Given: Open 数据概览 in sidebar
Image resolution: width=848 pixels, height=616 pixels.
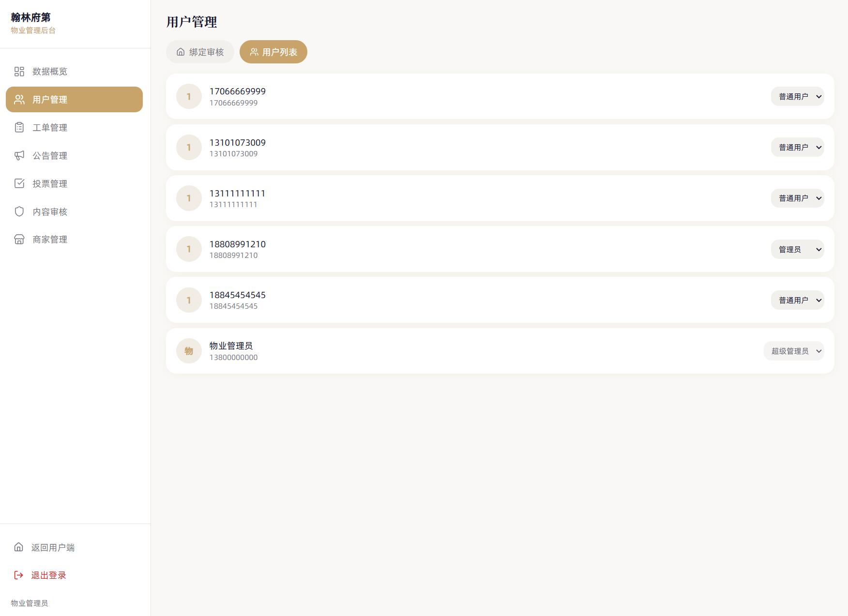Looking at the screenshot, I should click(74, 72).
